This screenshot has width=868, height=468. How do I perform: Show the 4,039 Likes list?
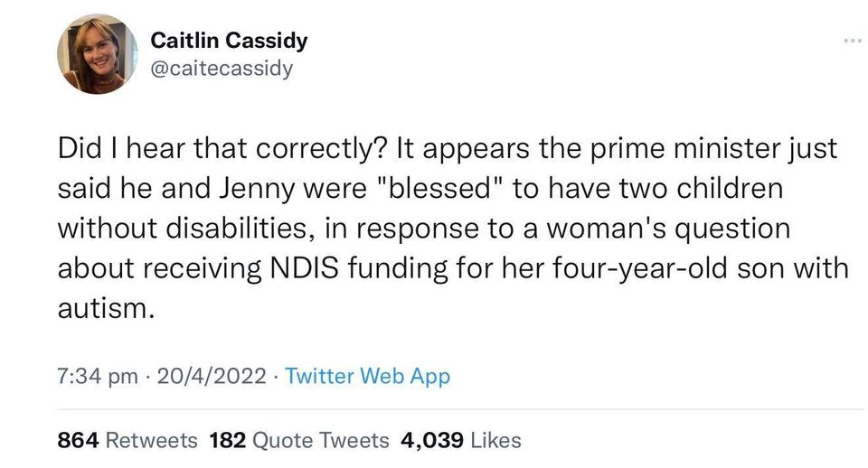461,440
